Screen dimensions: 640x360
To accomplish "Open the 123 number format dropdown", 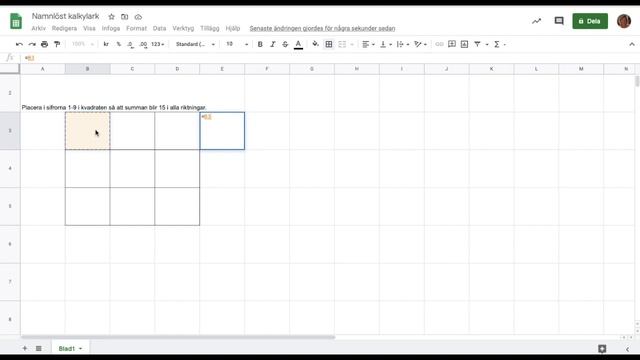I will point(158,44).
